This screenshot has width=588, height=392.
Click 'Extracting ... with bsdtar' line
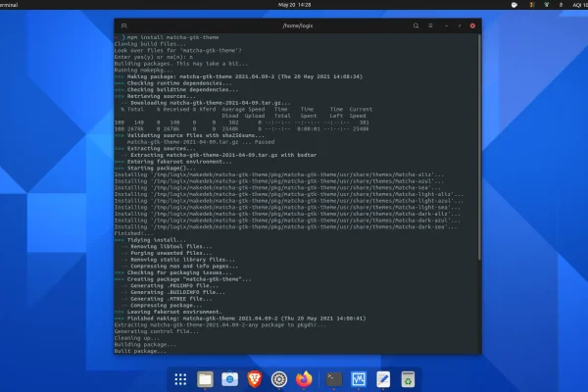click(x=219, y=155)
